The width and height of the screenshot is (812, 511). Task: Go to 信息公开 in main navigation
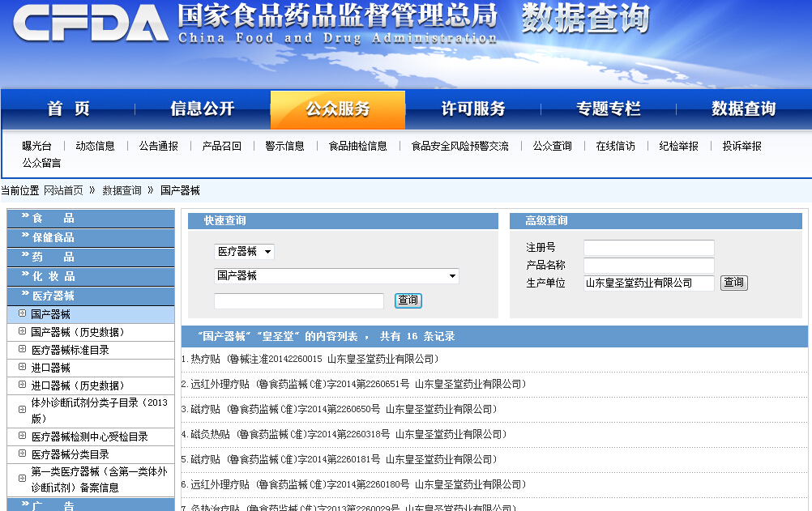coord(202,109)
